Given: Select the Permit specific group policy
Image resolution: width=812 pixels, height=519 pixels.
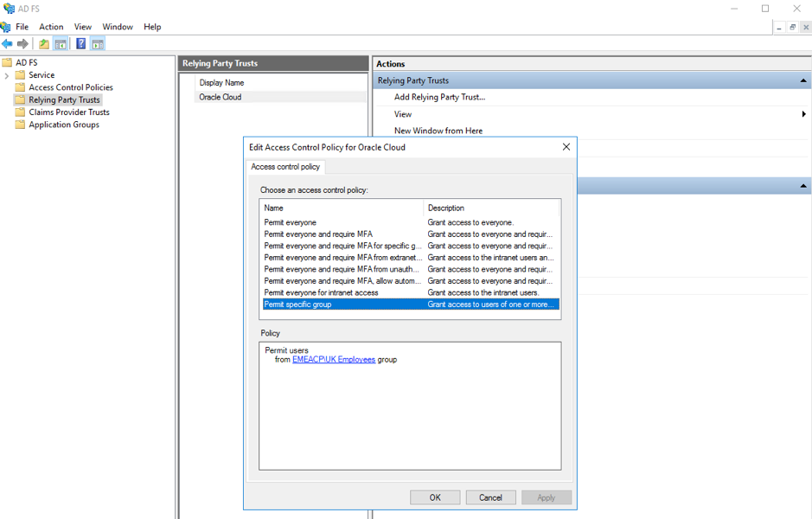Looking at the screenshot, I should (410, 304).
